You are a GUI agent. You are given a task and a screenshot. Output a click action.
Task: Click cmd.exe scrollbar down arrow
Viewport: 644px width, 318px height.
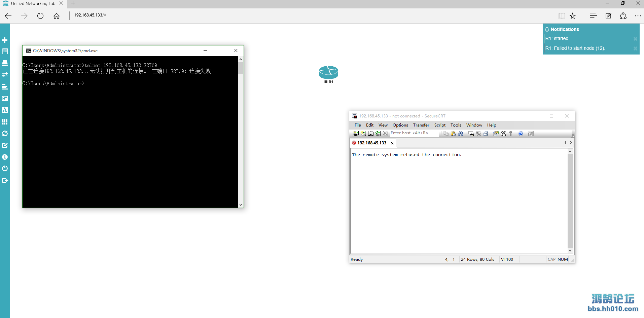(241, 205)
